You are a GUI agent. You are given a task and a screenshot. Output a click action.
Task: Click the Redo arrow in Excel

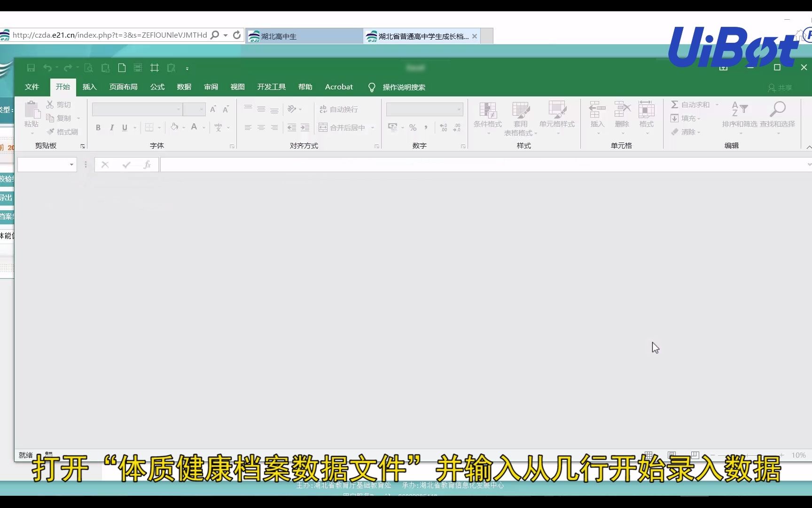pos(68,68)
